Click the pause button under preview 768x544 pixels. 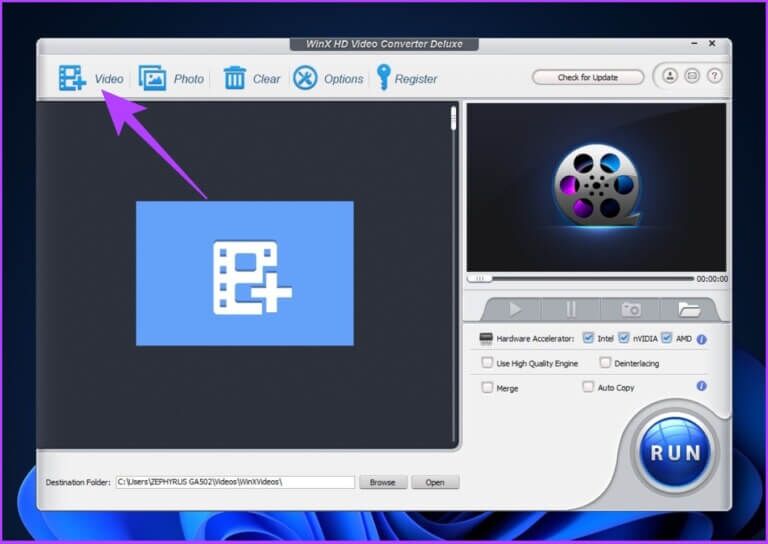click(571, 309)
